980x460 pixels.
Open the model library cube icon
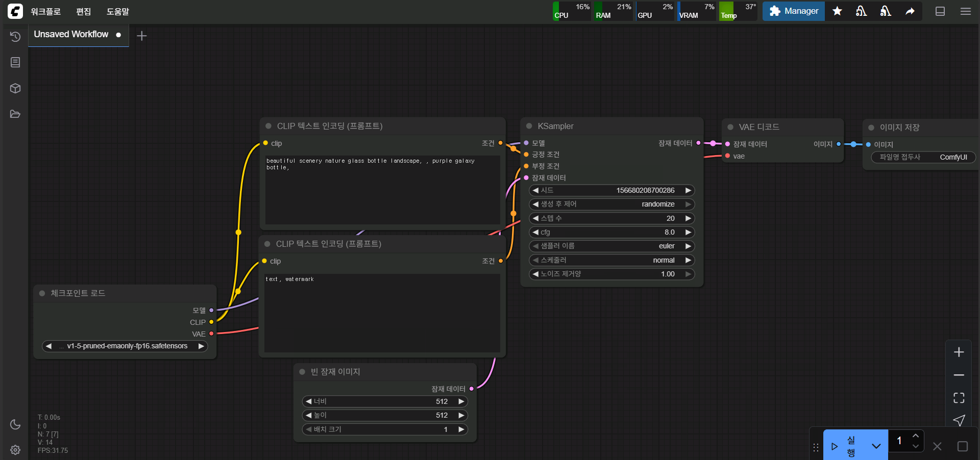coord(15,88)
